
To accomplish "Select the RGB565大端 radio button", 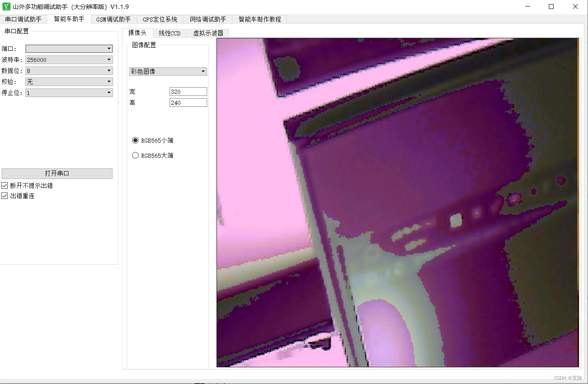I will coord(135,155).
